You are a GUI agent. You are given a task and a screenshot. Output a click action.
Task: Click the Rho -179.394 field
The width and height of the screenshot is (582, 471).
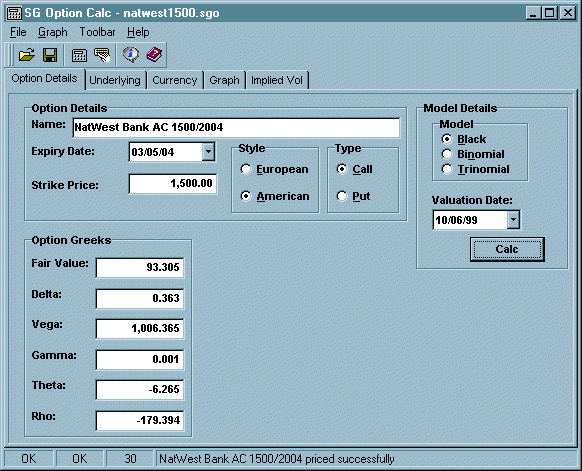[x=140, y=420]
